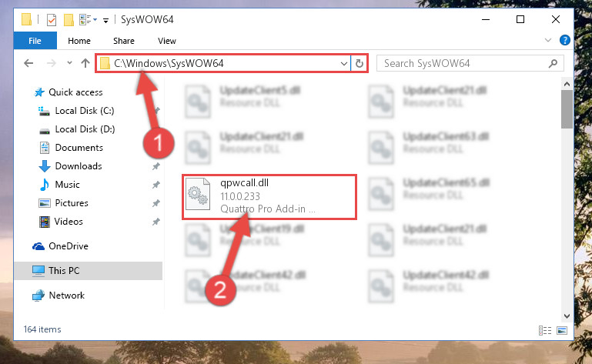Viewport: 592px width, 364px height.
Task: Click the search magnifier icon
Action: click(553, 63)
